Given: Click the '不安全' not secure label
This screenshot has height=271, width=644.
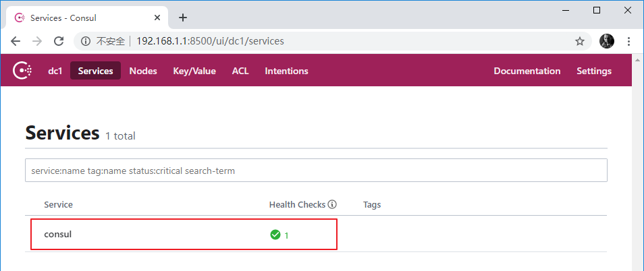Looking at the screenshot, I should click(x=110, y=41).
